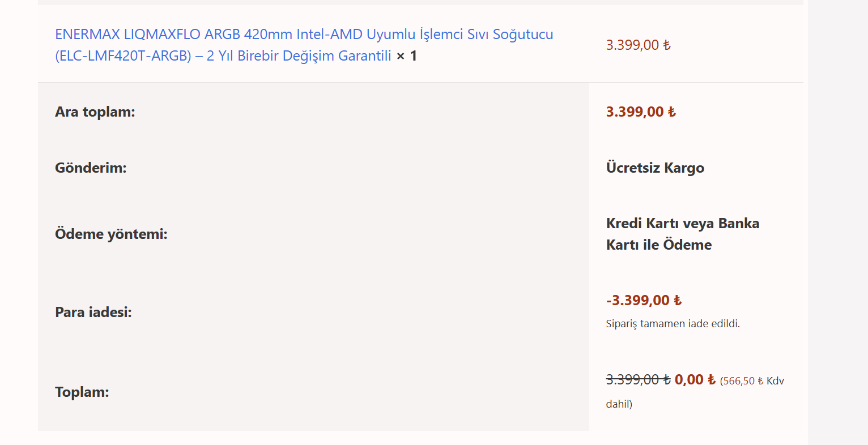Click the gray panel at right edge
Screen dimensions: 868x445
pos(837,226)
